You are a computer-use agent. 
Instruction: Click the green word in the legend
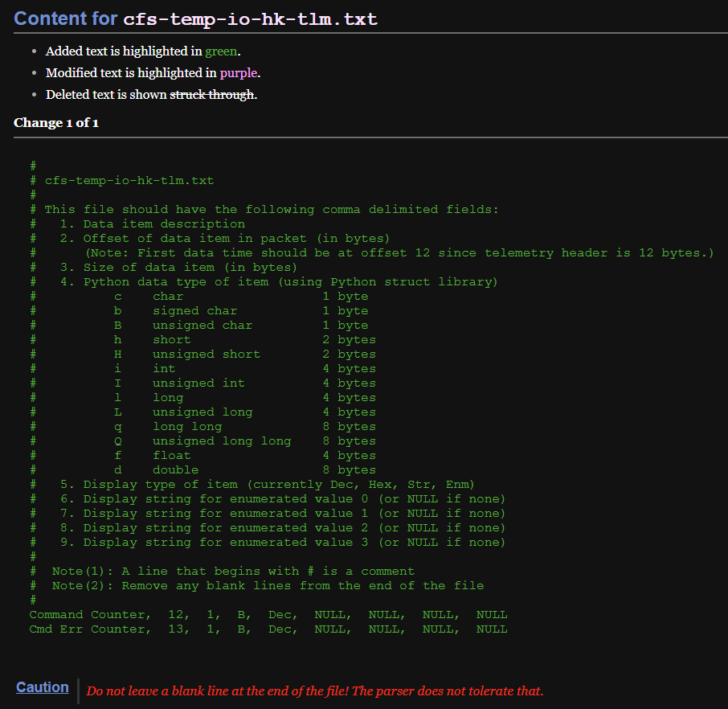[x=221, y=51]
